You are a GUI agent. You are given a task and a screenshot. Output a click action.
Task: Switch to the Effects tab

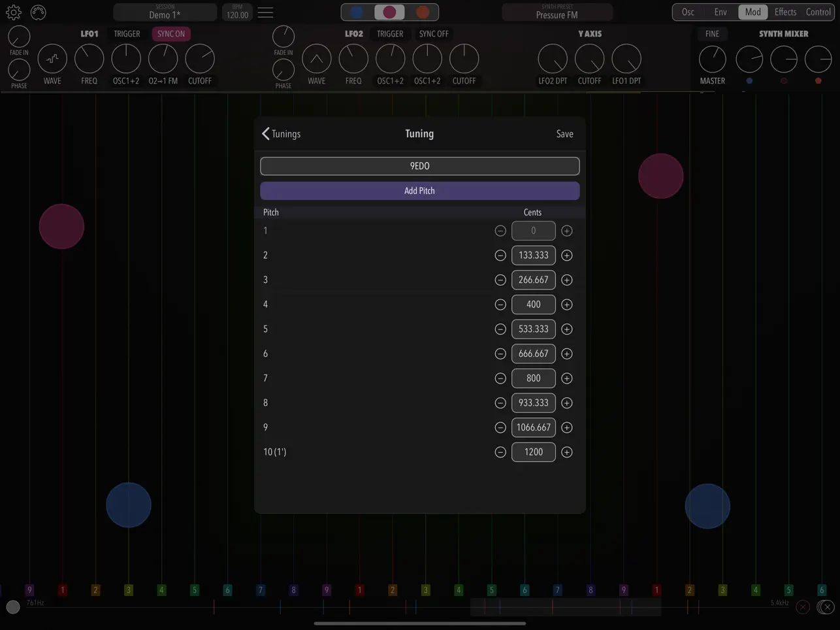[x=785, y=12]
